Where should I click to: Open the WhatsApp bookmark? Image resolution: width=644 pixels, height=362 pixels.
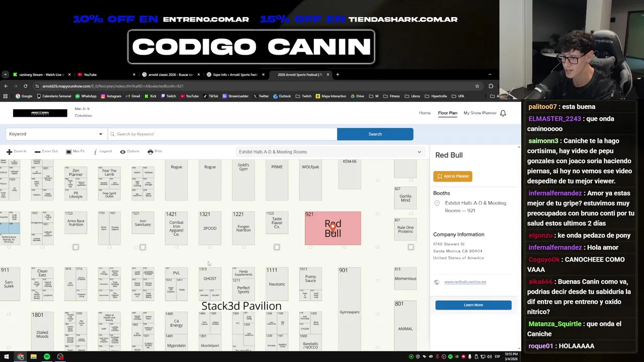coord(86,96)
